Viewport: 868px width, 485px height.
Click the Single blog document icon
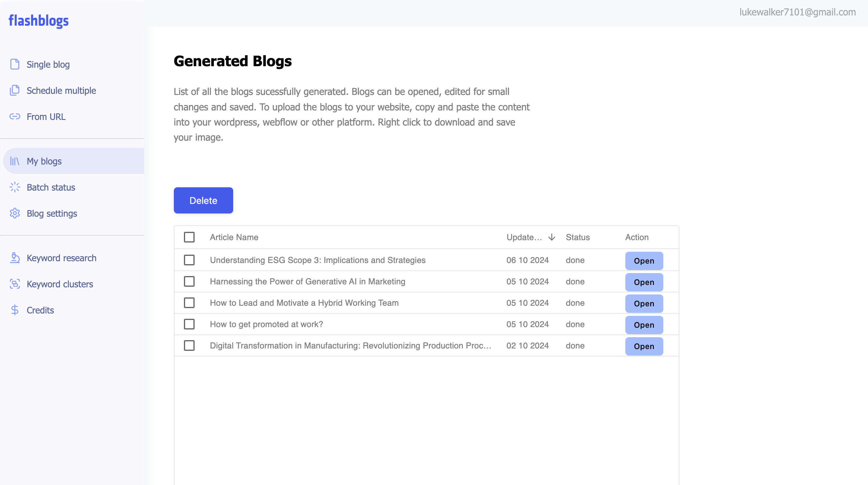[15, 64]
